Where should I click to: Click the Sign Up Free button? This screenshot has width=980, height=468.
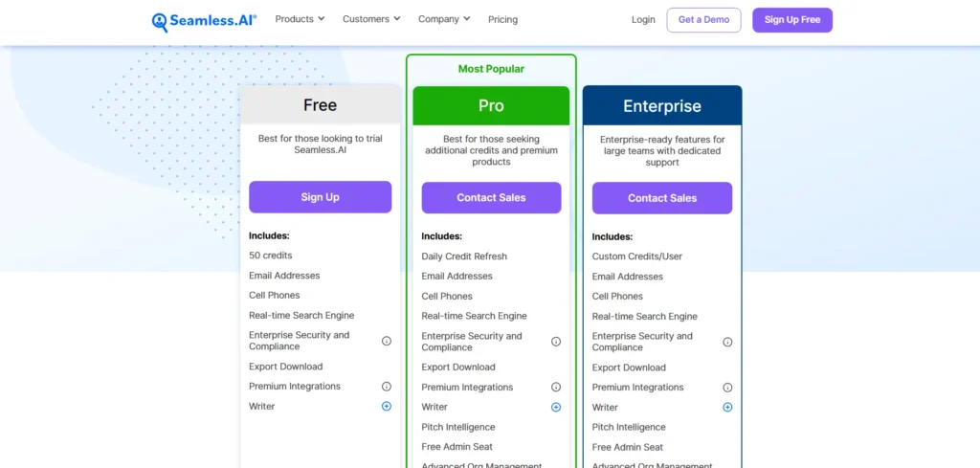coord(792,20)
